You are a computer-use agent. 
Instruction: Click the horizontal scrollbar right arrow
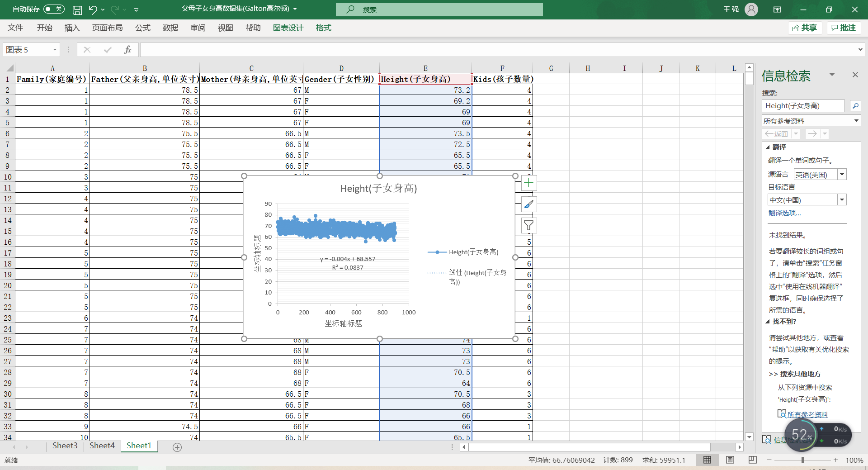click(x=740, y=447)
